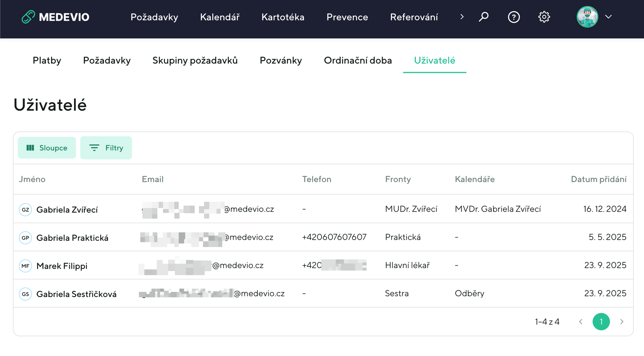Go to previous page arrow
The image size is (644, 356).
click(x=581, y=322)
